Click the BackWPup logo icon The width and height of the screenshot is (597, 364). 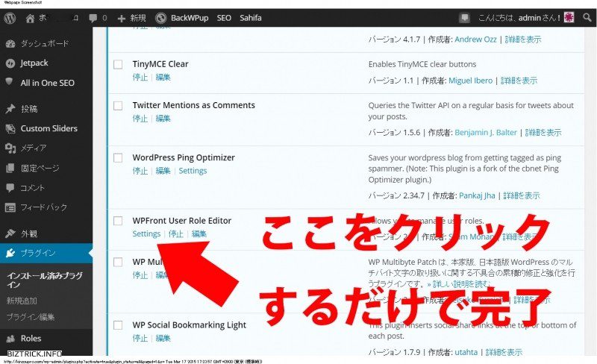161,18
